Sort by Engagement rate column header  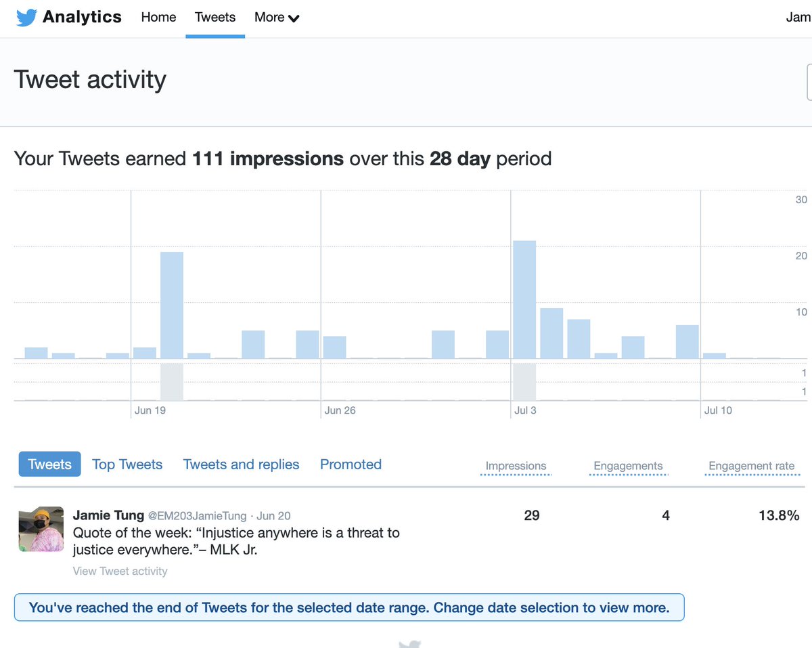click(x=751, y=466)
